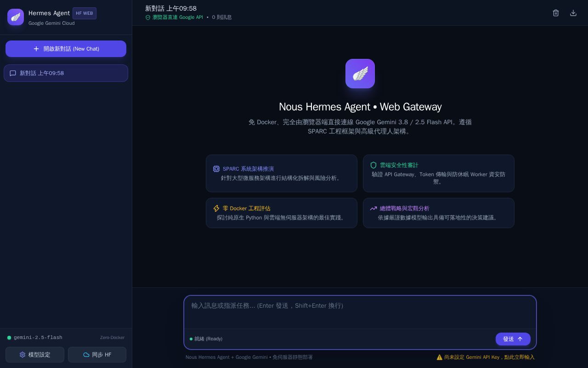Sync with 同步 HF button
Image resolution: width=588 pixels, height=368 pixels.
[97, 355]
